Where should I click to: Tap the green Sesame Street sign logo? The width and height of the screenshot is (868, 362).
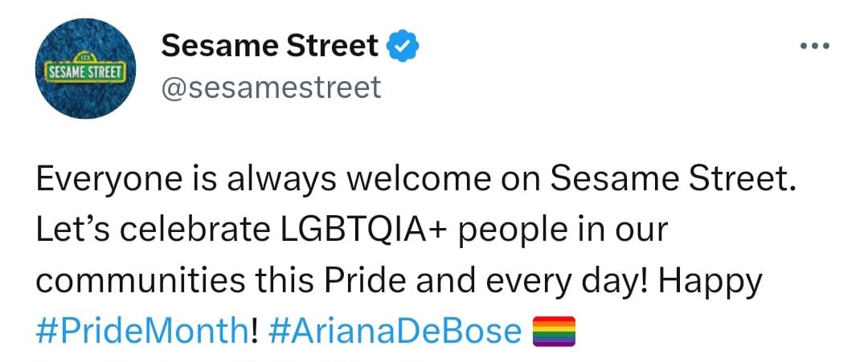pos(86,68)
